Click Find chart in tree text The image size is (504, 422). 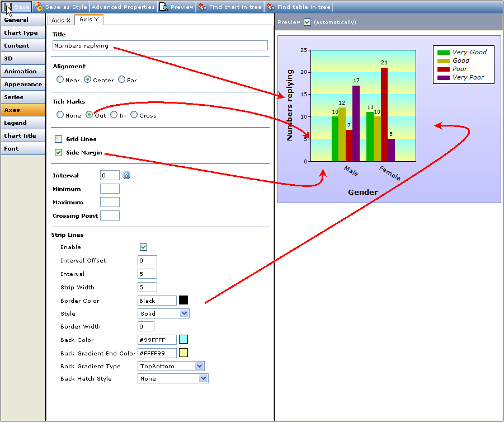pyautogui.click(x=235, y=7)
